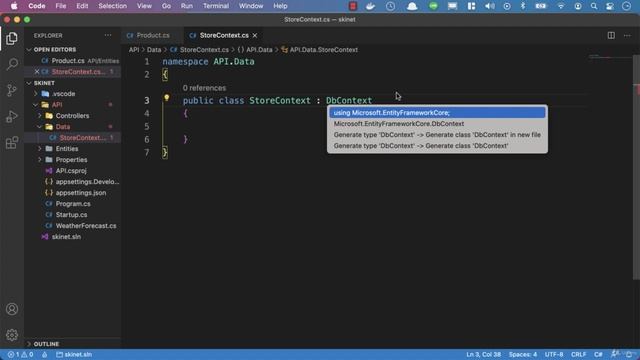Open API.csproj file
The height and width of the screenshot is (360, 640).
point(71,171)
